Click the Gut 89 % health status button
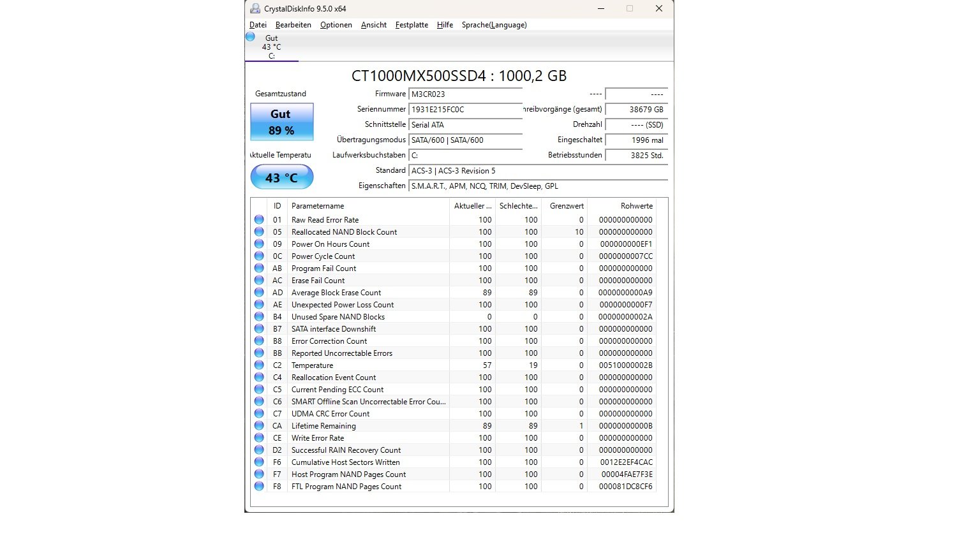Viewport: 980px width, 551px height. tap(281, 122)
